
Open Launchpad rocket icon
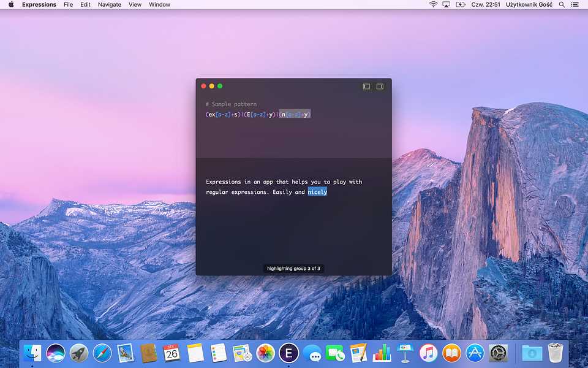click(79, 353)
